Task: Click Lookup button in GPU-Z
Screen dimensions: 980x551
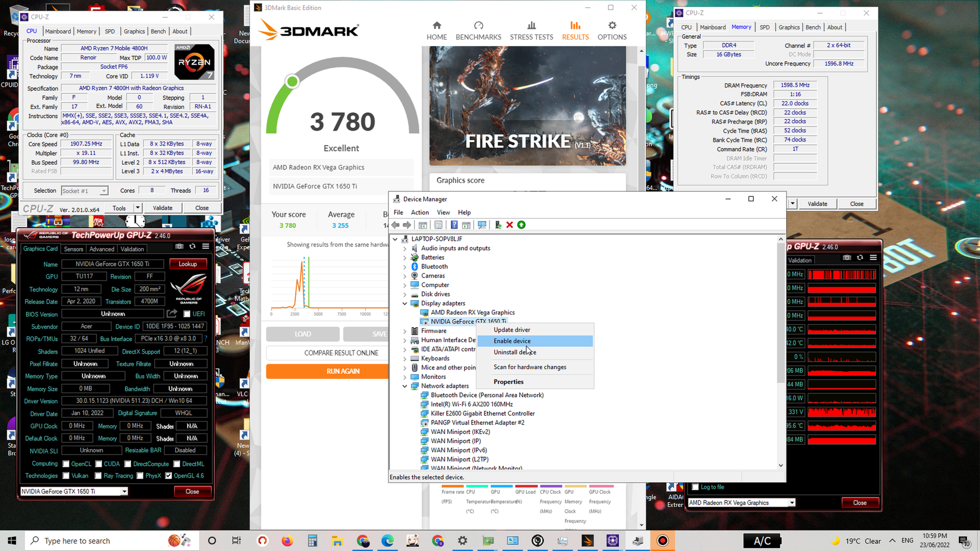Action: click(x=188, y=264)
